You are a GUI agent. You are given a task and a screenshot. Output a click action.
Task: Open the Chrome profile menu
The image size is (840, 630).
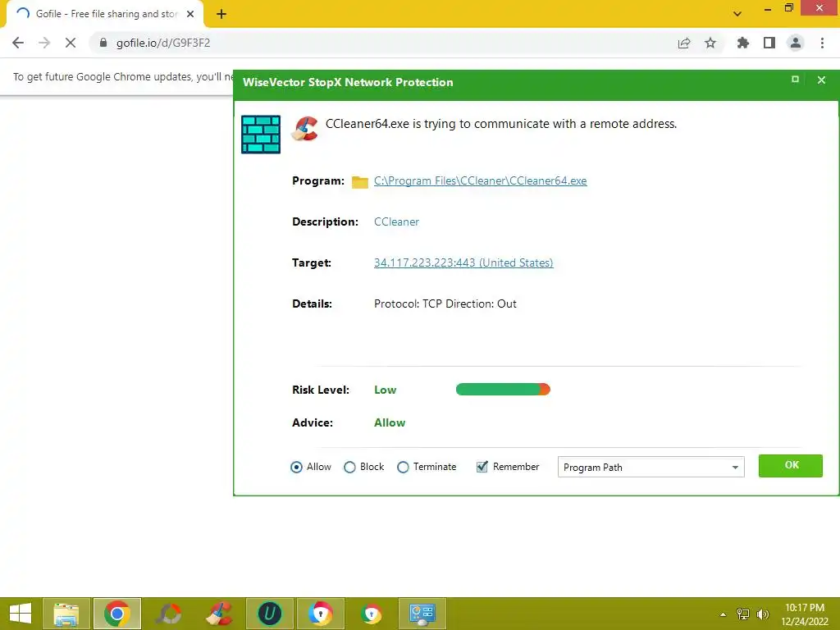coord(796,43)
